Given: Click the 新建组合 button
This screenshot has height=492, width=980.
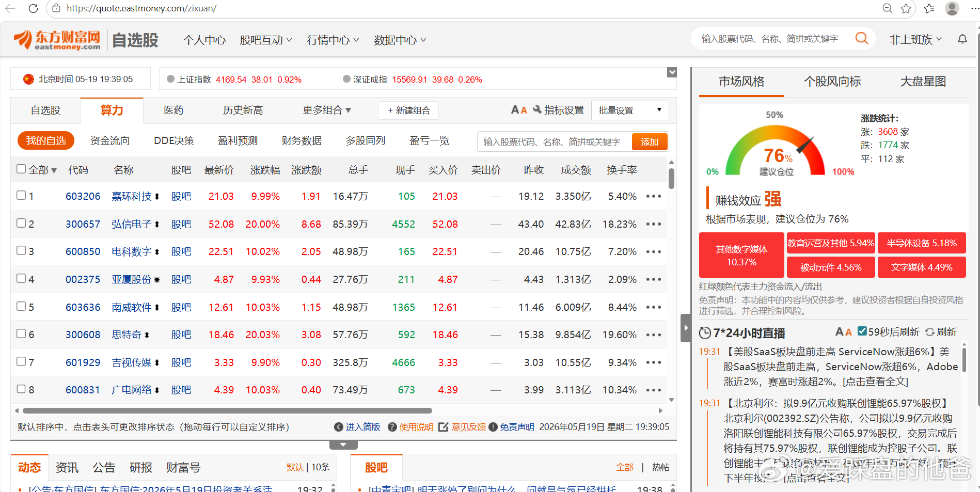Looking at the screenshot, I should (x=408, y=110).
